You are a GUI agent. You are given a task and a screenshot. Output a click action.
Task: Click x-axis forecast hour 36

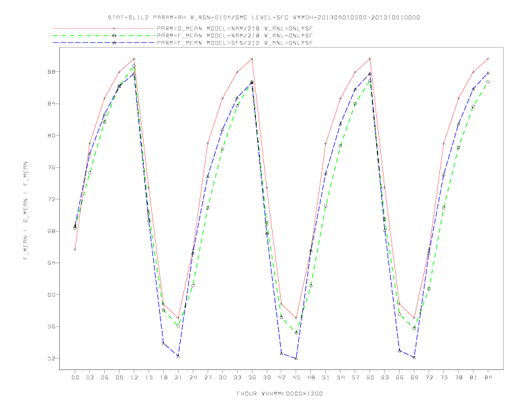tap(252, 377)
